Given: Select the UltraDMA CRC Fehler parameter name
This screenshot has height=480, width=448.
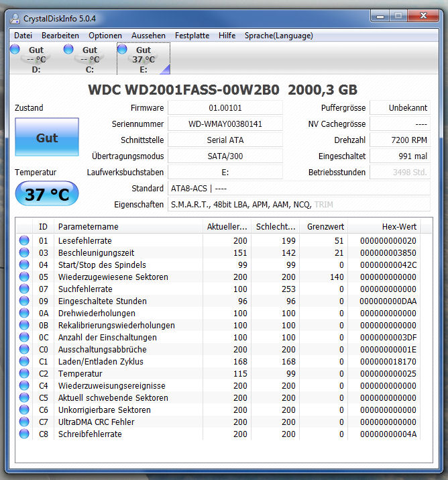Looking at the screenshot, I should 97,422.
